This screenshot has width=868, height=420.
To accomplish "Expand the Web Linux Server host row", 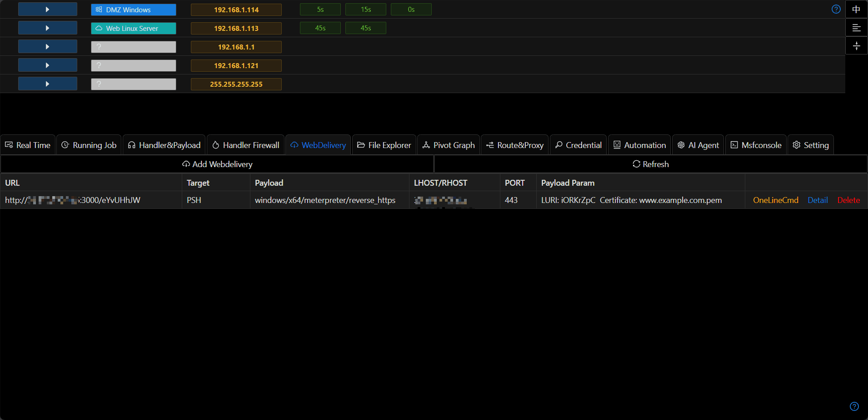I will click(x=47, y=28).
